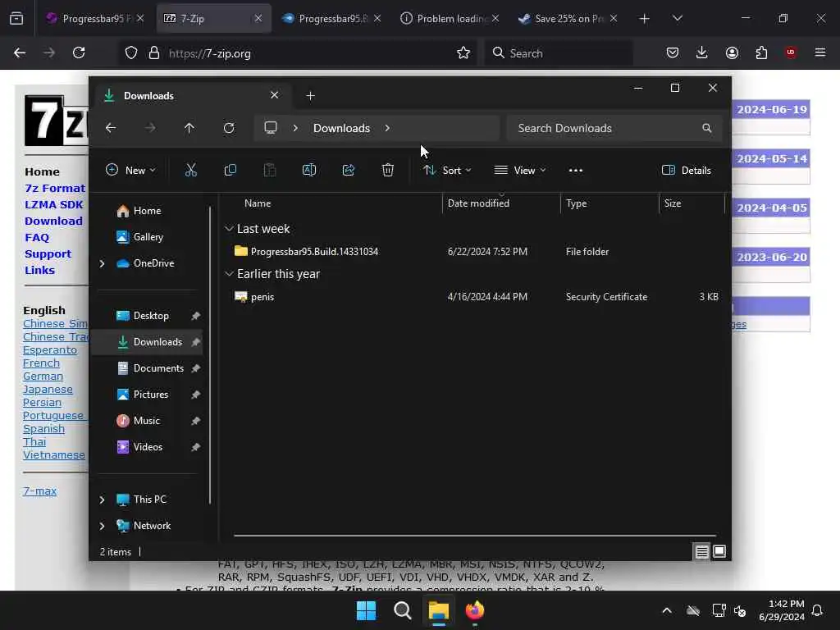Click the Firefox Search box
Image resolution: width=840 pixels, height=630 pixels.
[x=558, y=53]
